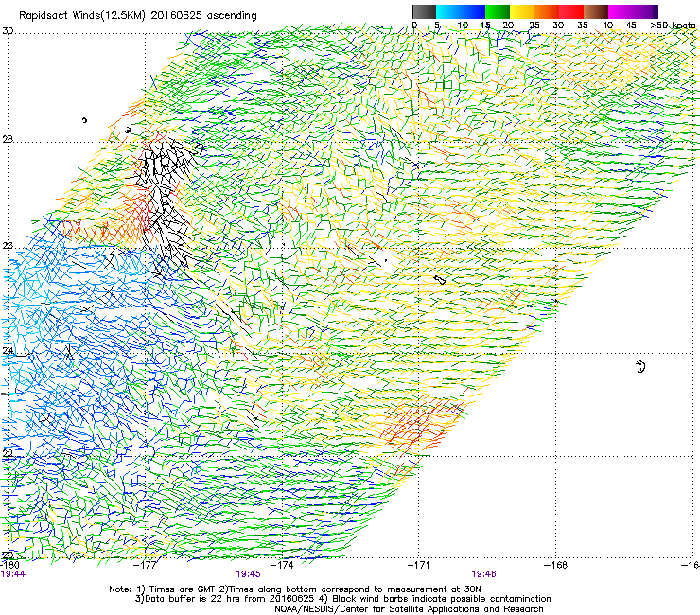Click legend scale value '15'

click(485, 26)
